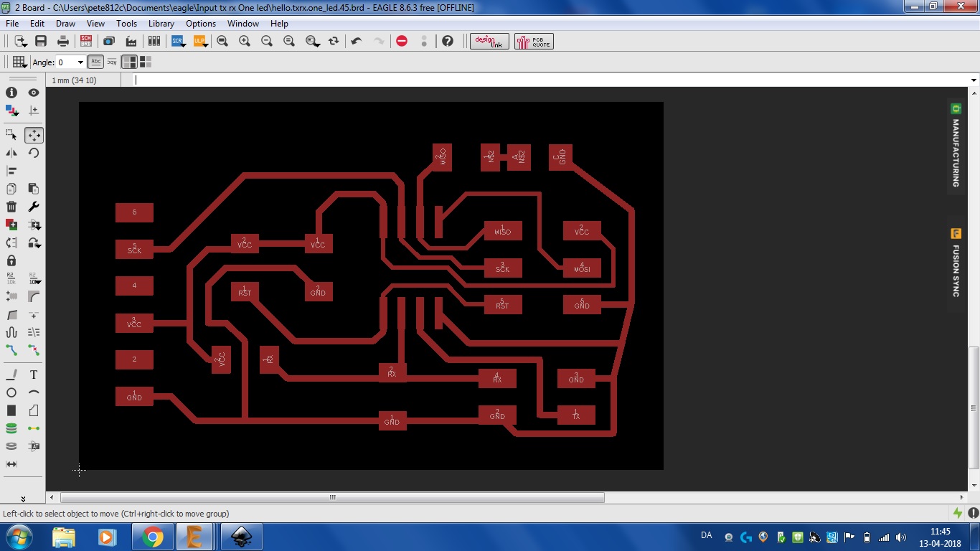This screenshot has height=551, width=980.
Task: Expand command line history dropdown
Action: pyautogui.click(x=974, y=80)
